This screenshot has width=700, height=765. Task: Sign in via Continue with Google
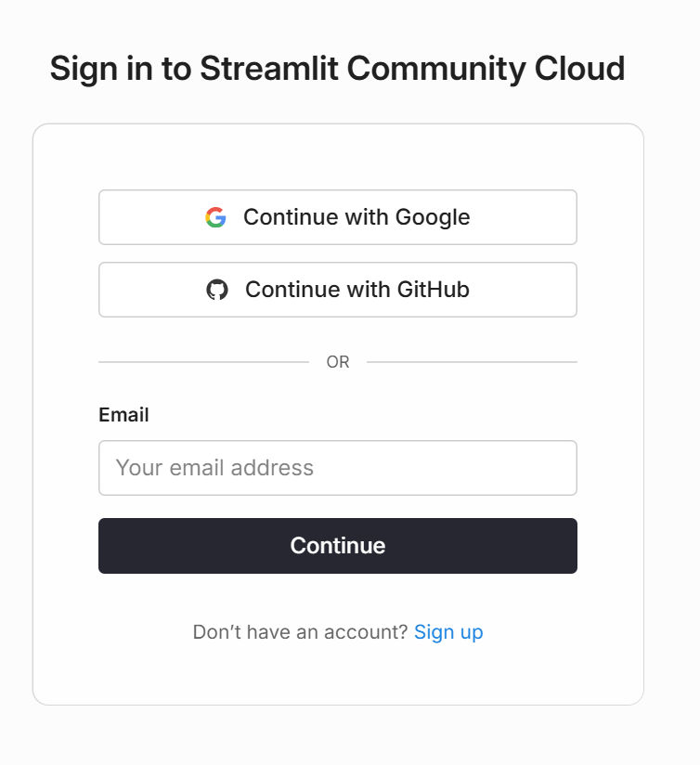click(x=338, y=217)
